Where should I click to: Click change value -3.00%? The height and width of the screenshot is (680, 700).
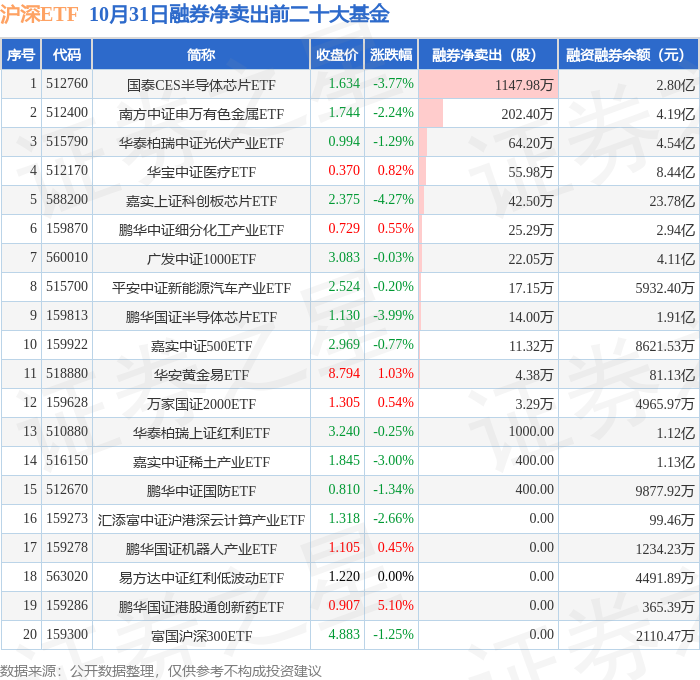point(393,460)
